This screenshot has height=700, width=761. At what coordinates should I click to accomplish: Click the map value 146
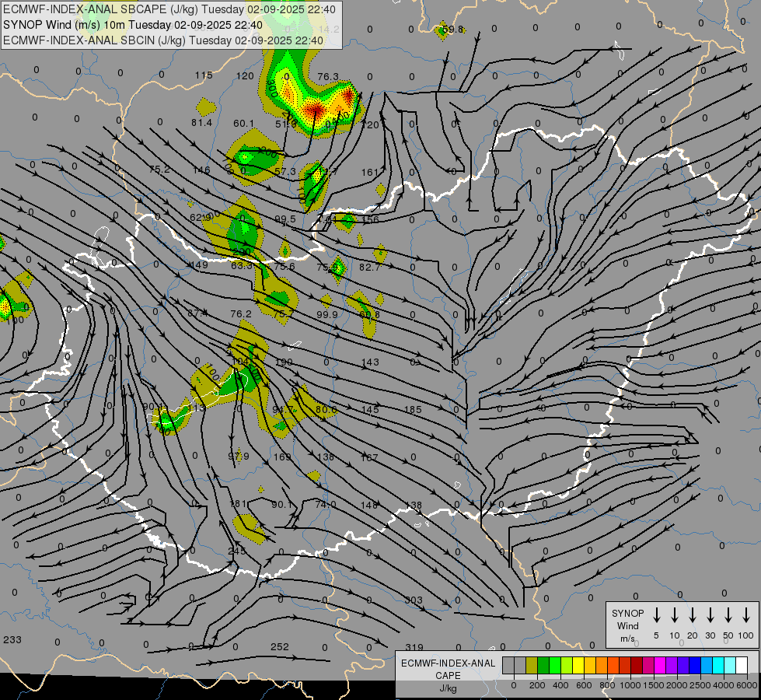tap(201, 170)
